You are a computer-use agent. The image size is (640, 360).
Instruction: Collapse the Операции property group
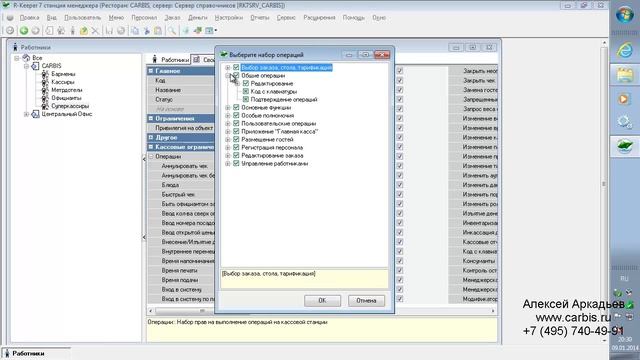tap(151, 156)
